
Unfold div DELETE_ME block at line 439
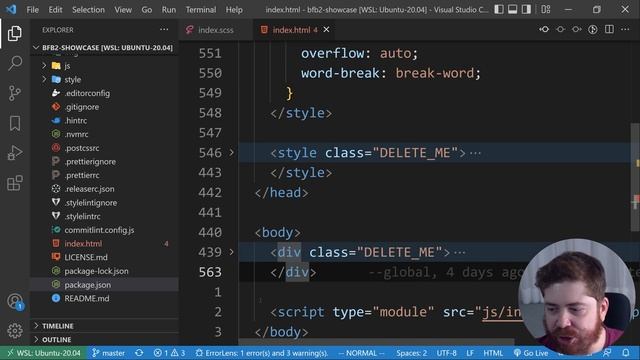pos(231,252)
